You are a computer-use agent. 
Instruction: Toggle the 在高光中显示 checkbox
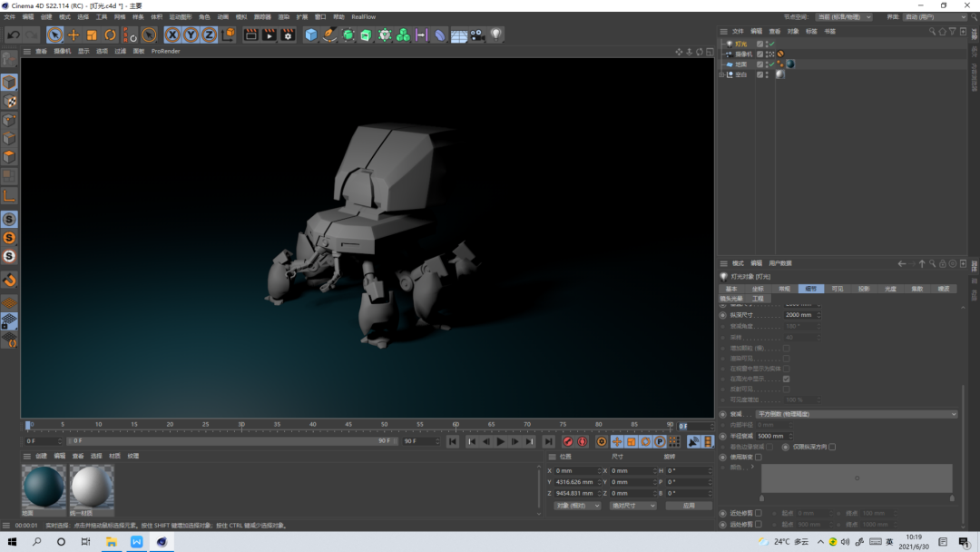(786, 379)
